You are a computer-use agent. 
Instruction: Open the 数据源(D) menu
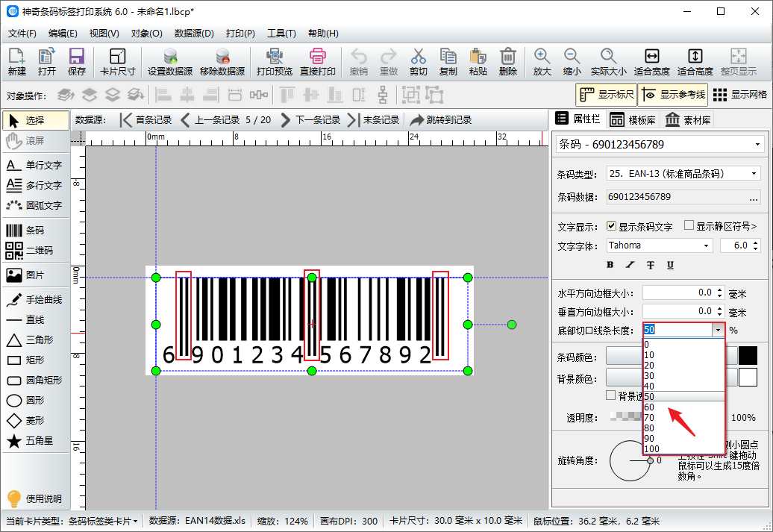[194, 34]
